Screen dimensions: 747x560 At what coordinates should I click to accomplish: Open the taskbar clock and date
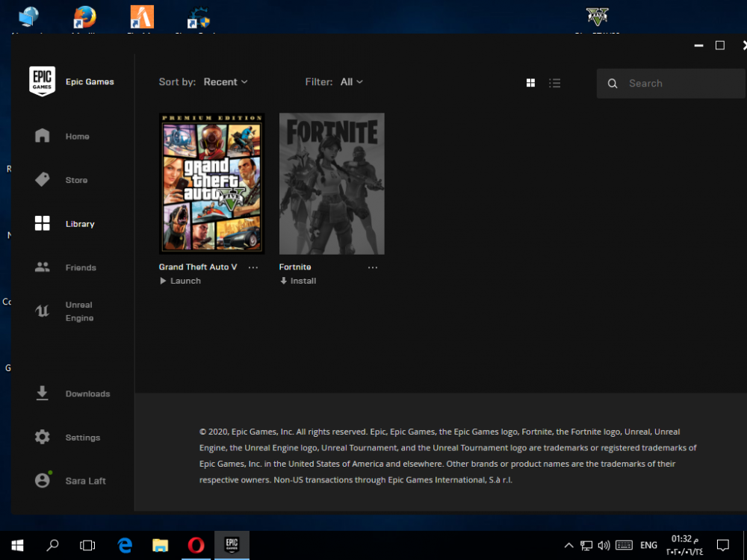pyautogui.click(x=684, y=545)
